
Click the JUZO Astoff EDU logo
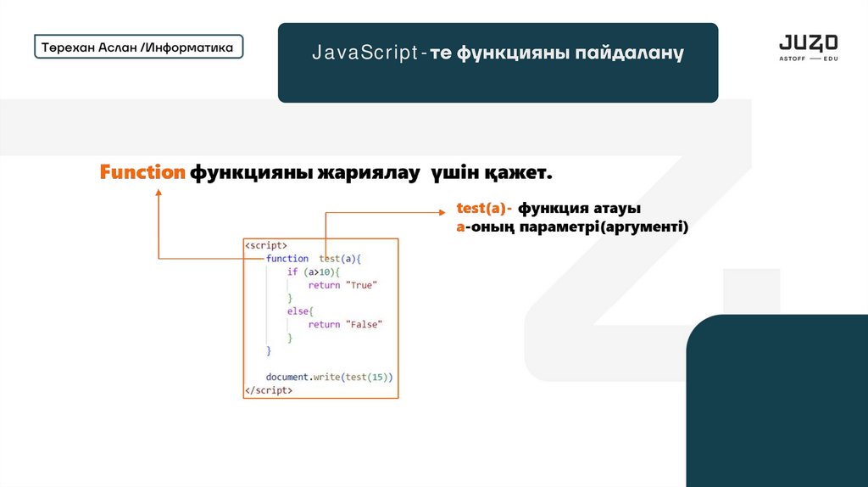808,48
